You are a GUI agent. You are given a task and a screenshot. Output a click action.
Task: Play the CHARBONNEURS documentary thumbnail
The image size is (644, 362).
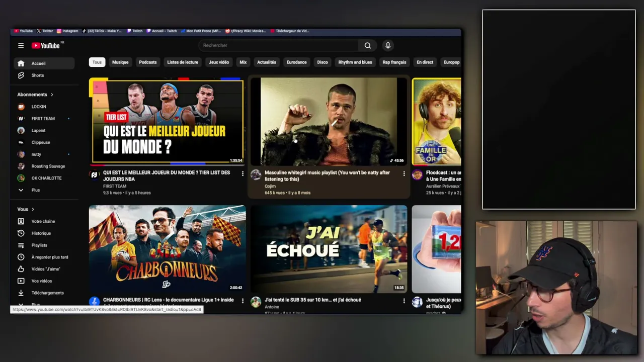(167, 249)
